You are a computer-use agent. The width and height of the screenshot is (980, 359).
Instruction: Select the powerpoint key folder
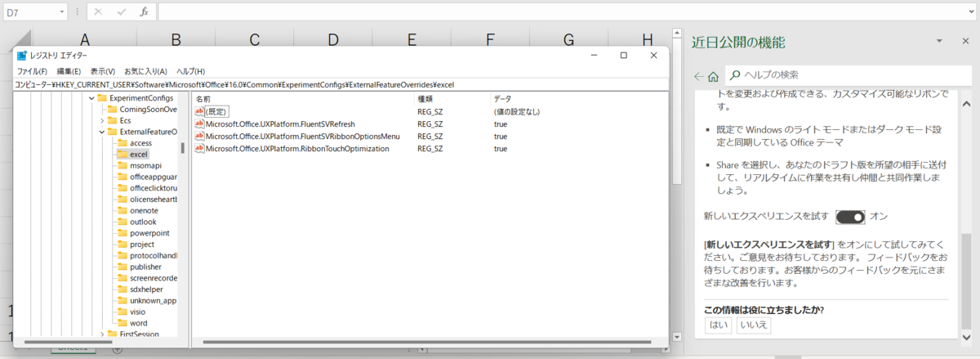coord(143,233)
